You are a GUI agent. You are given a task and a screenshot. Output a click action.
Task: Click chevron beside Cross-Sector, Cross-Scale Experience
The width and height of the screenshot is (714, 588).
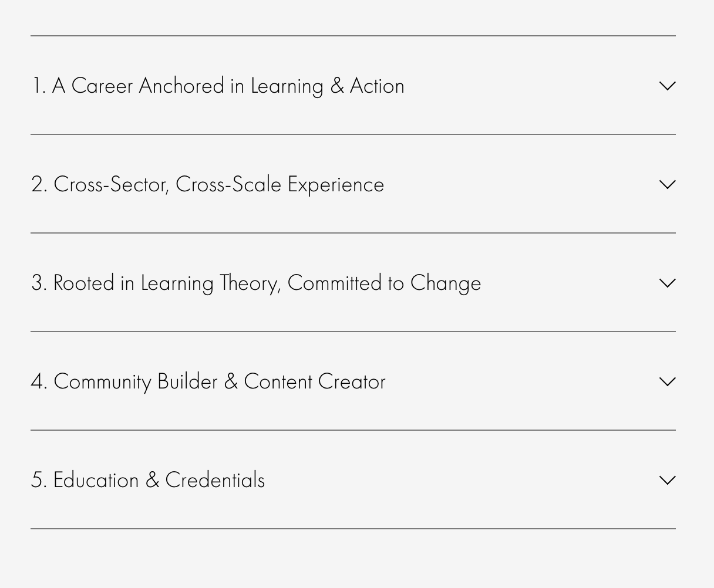tap(668, 184)
